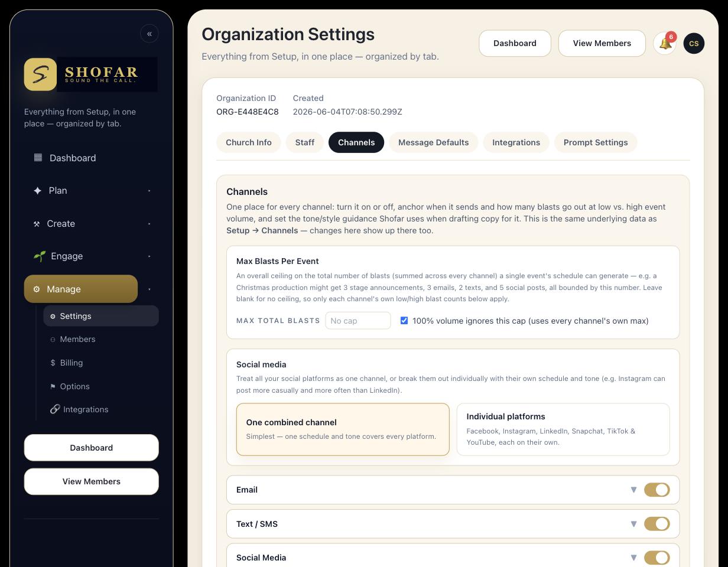Click the Text / SMS row label
This screenshot has height=567, width=728.
point(257,524)
